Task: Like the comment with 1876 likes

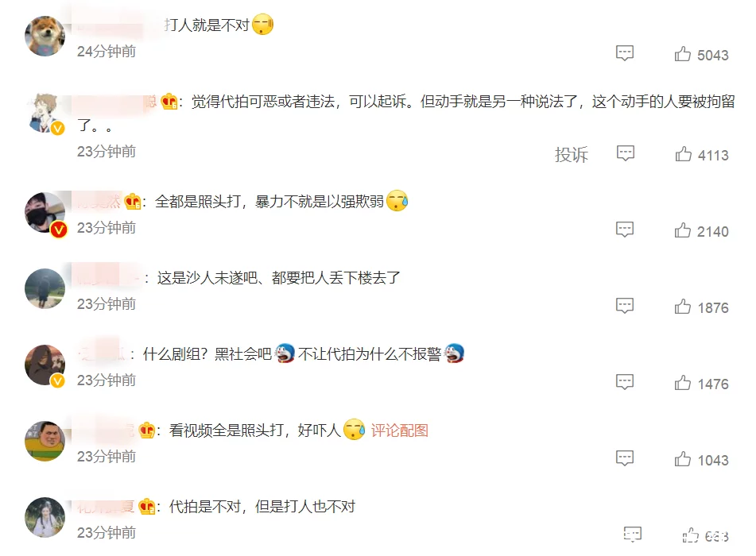Action: (701, 307)
